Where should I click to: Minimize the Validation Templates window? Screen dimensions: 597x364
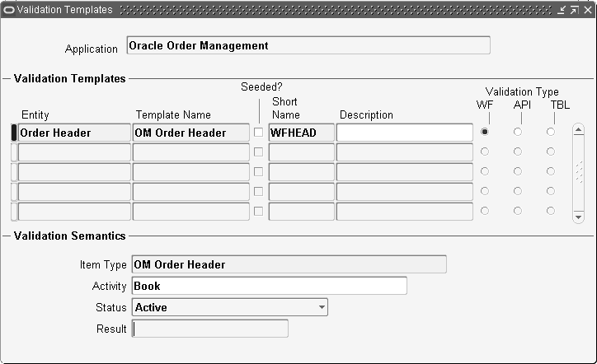(562, 10)
